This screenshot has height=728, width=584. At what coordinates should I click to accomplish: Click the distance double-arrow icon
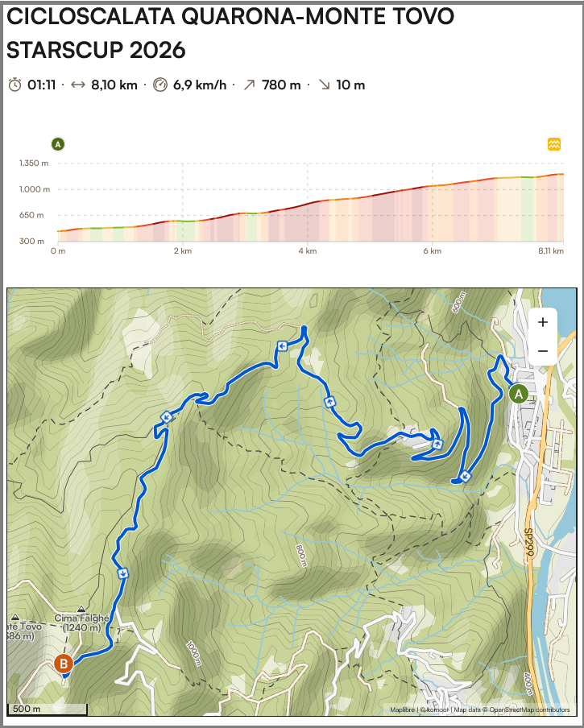point(78,85)
